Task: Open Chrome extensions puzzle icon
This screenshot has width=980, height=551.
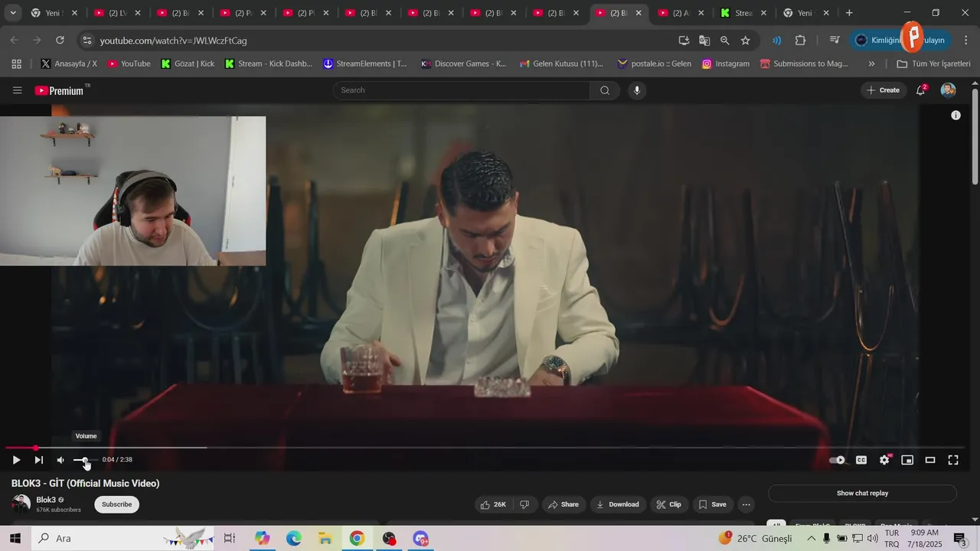Action: [801, 41]
